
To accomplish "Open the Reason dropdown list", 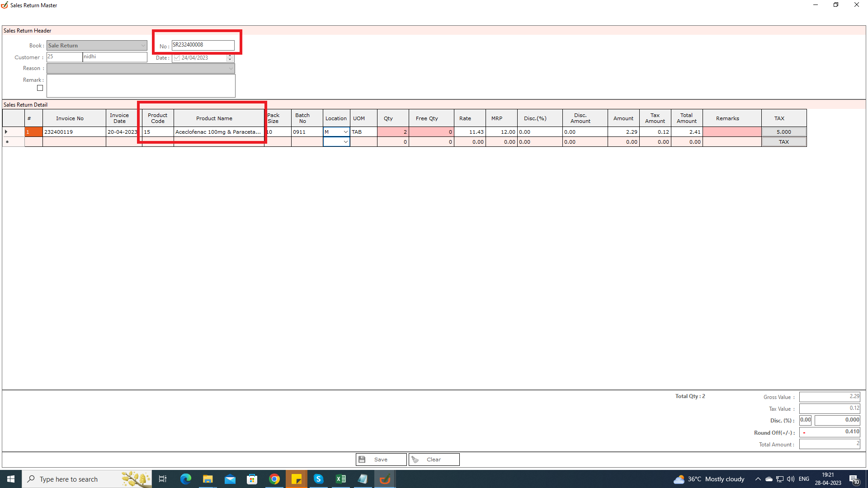I will (x=231, y=69).
